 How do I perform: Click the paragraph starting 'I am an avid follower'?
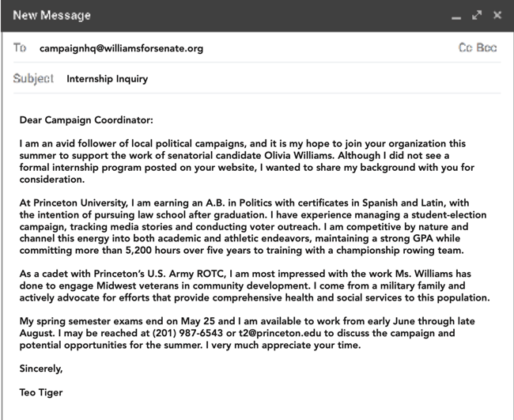point(245,161)
